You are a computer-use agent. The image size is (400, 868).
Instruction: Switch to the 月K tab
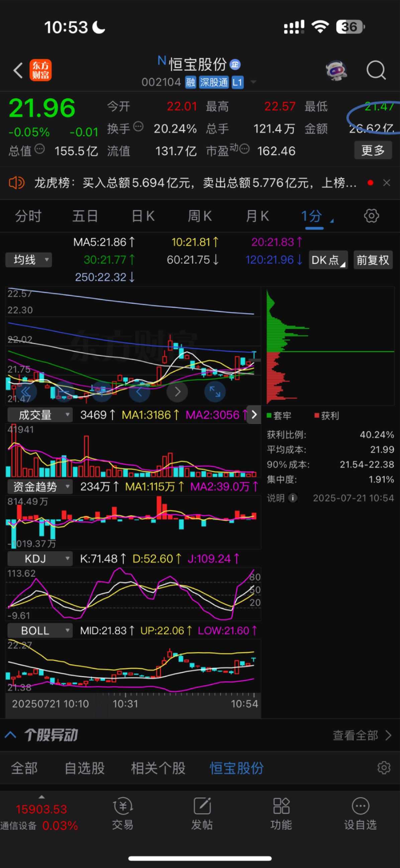(x=258, y=216)
